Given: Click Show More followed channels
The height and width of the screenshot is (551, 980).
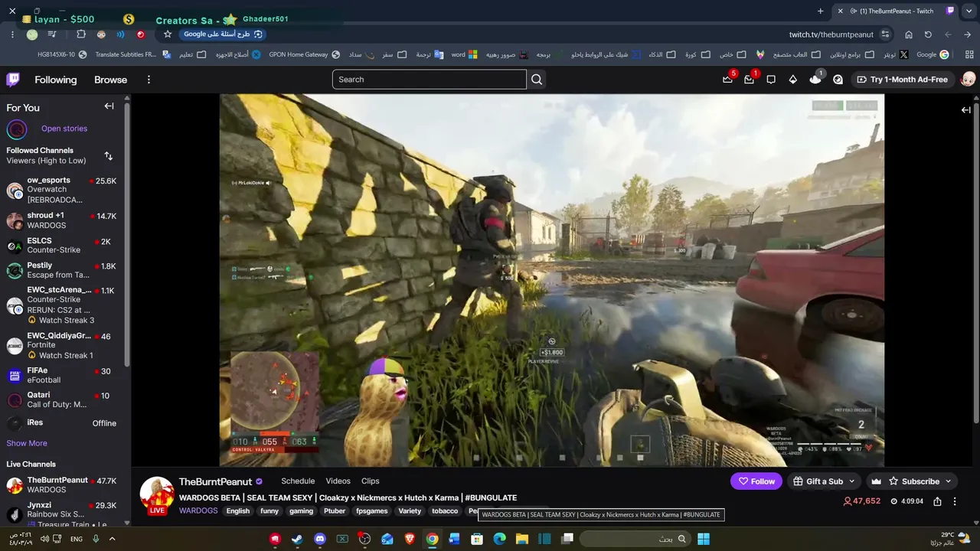Looking at the screenshot, I should click(27, 443).
